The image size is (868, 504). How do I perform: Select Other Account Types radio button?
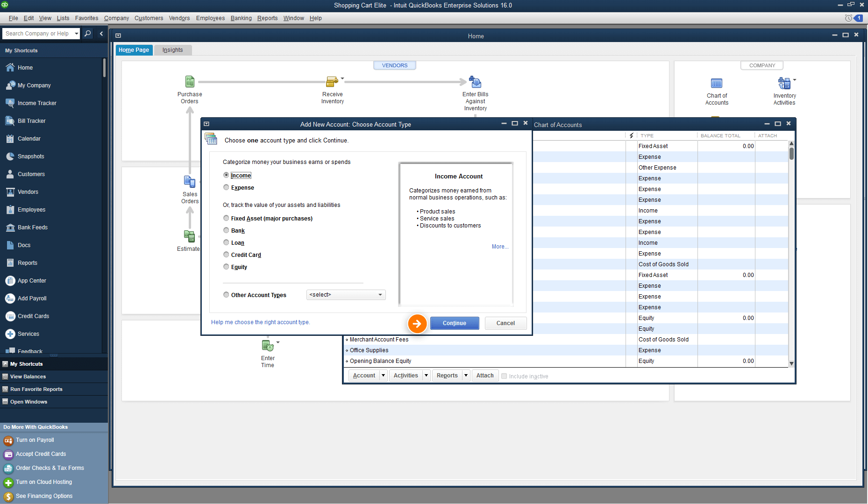click(x=226, y=295)
